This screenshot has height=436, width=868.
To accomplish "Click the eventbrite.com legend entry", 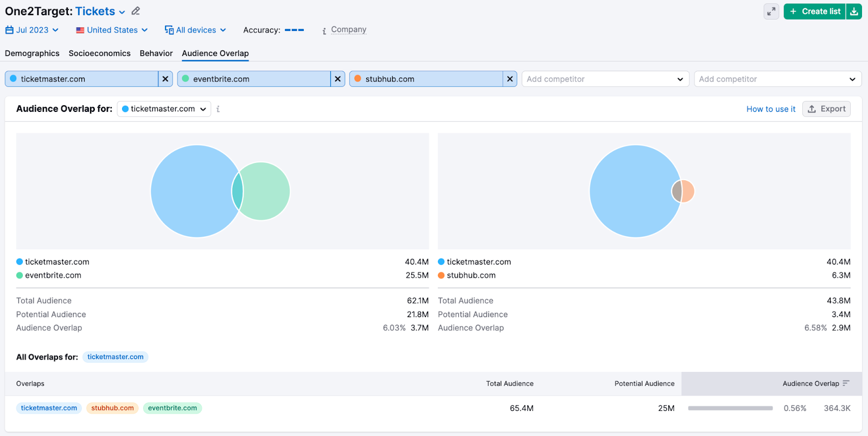I will [x=49, y=275].
